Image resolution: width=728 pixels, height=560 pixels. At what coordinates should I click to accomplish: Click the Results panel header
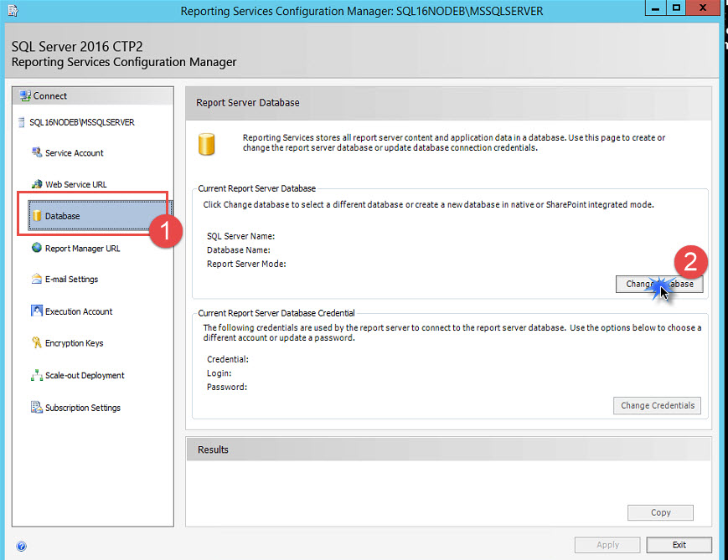(x=448, y=450)
